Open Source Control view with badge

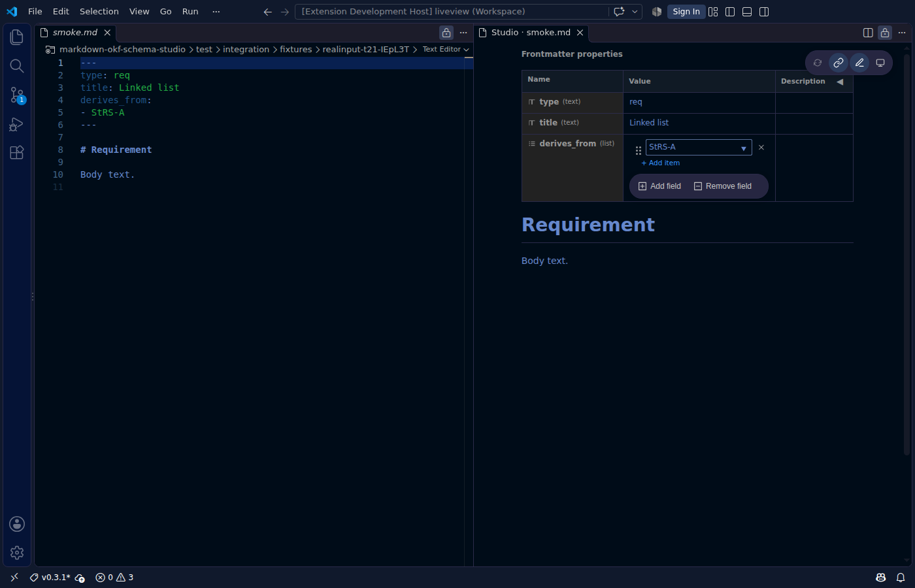point(17,95)
